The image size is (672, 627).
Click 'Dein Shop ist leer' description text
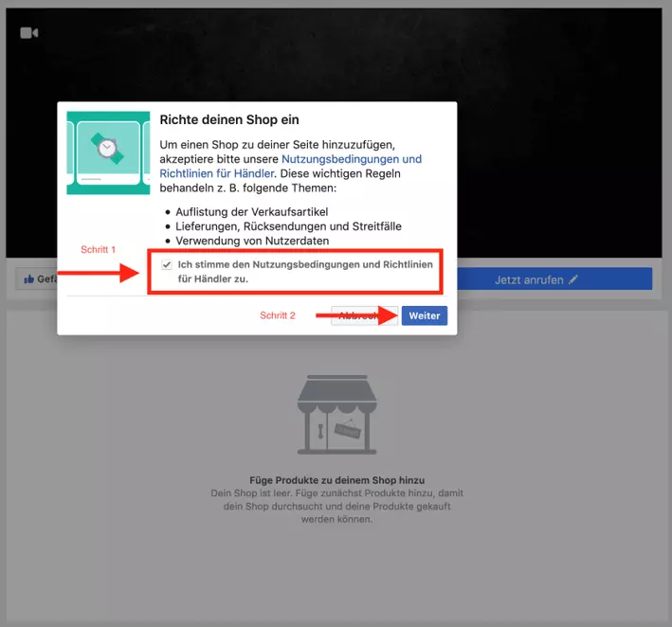tap(336, 506)
